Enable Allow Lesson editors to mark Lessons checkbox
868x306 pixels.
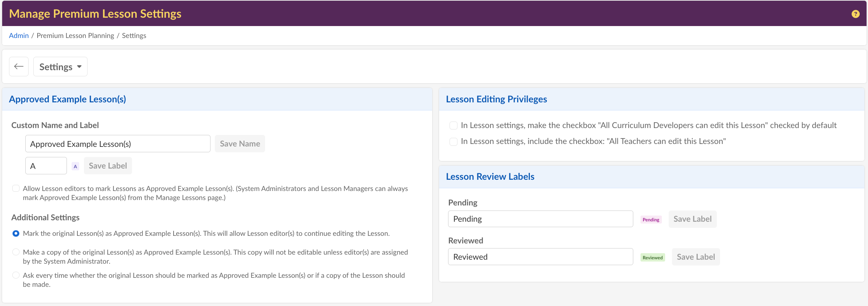coord(16,188)
